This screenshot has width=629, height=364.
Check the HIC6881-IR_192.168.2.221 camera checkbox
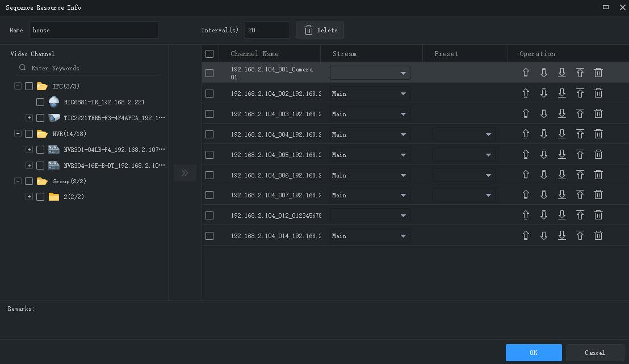coord(40,102)
